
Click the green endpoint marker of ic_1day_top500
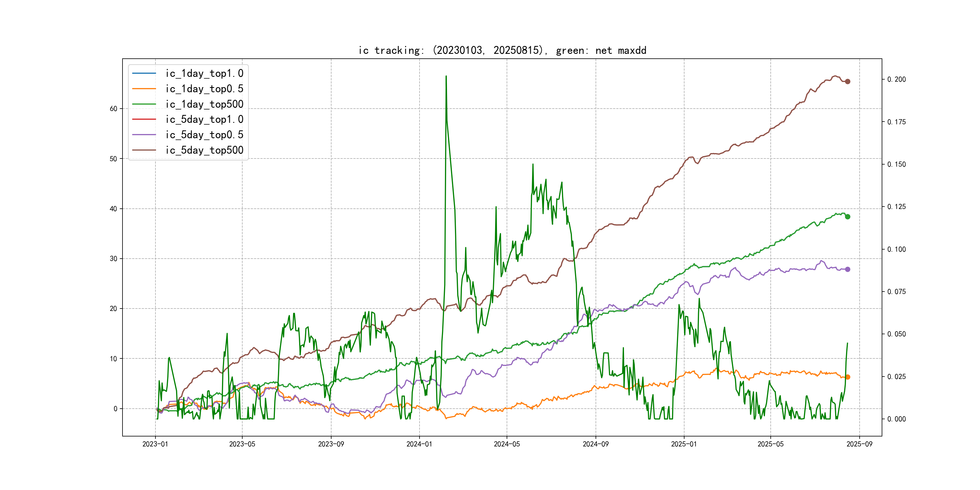848,217
